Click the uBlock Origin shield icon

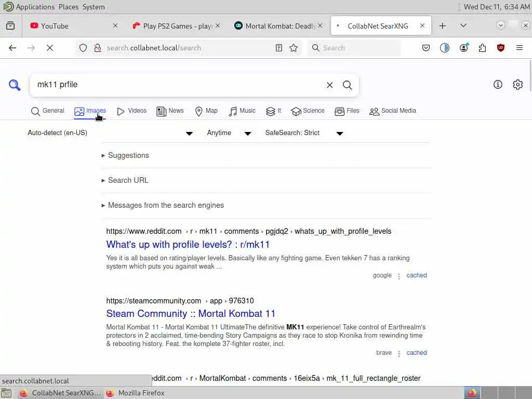pyautogui.click(x=501, y=48)
